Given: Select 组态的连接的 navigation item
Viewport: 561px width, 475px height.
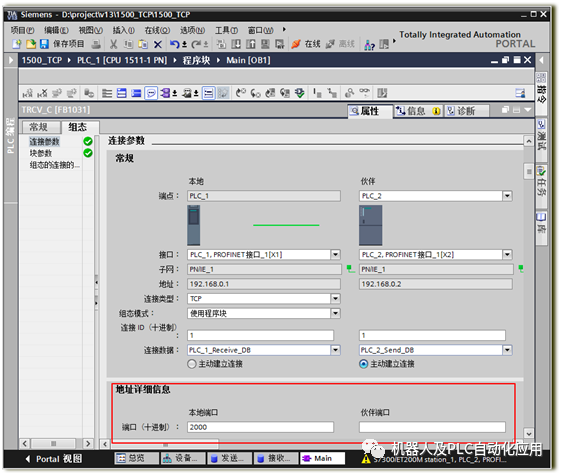Looking at the screenshot, I should tap(54, 165).
